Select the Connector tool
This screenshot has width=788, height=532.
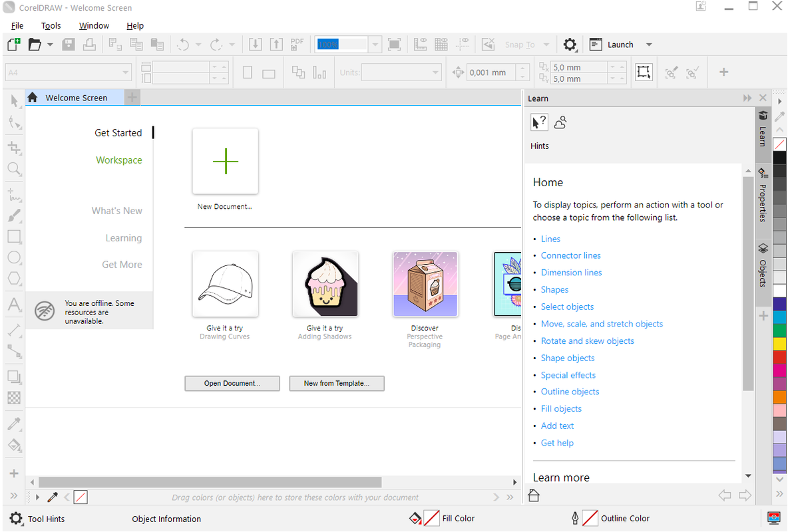point(14,351)
